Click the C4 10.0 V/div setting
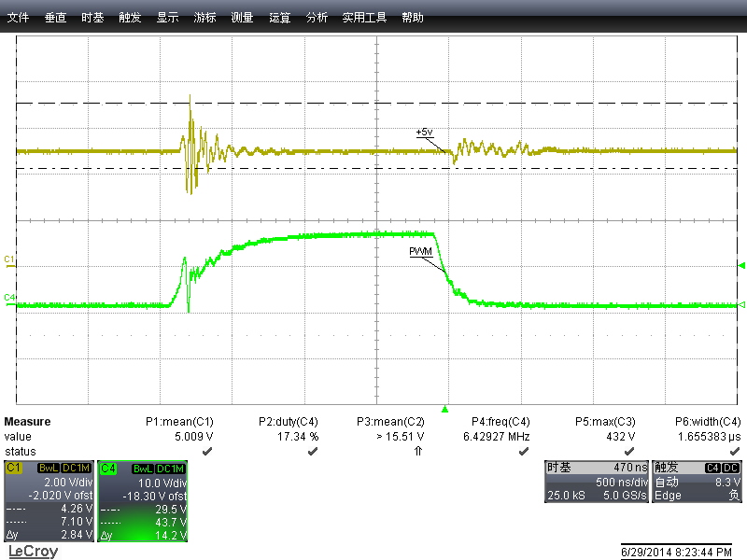 (x=162, y=483)
